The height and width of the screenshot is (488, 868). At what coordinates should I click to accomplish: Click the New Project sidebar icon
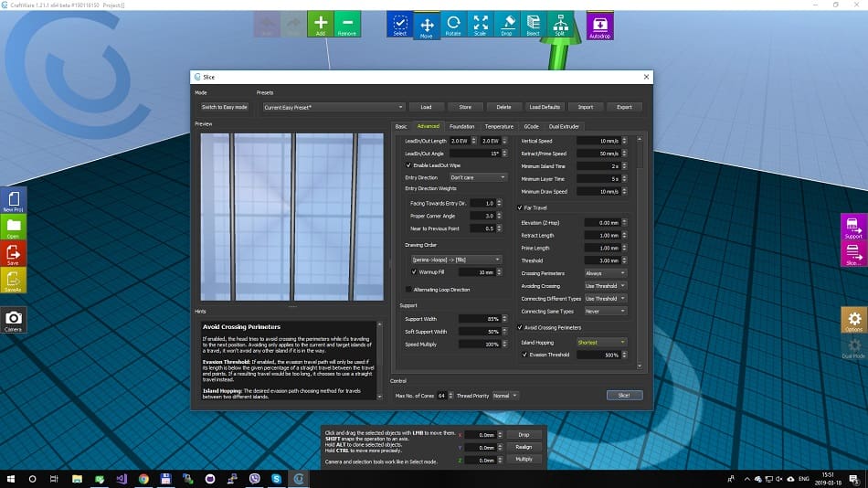click(x=14, y=200)
